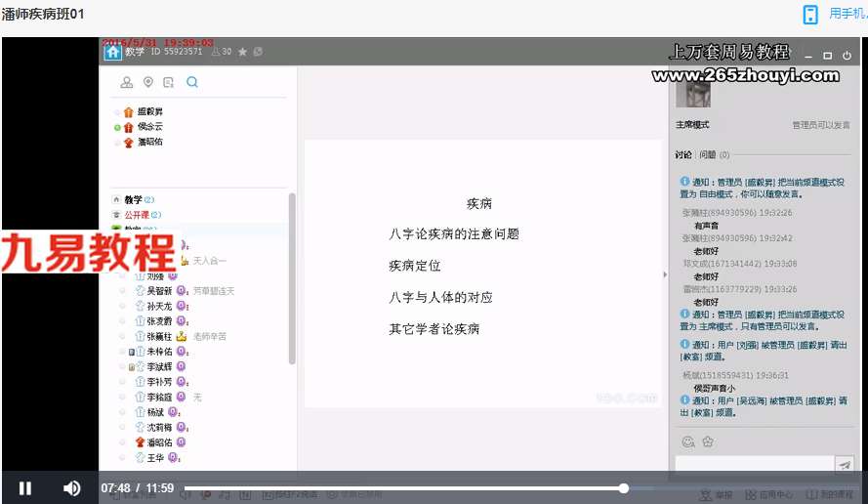Expand the 公开课 channel item
This screenshot has width=868, height=504.
136,214
